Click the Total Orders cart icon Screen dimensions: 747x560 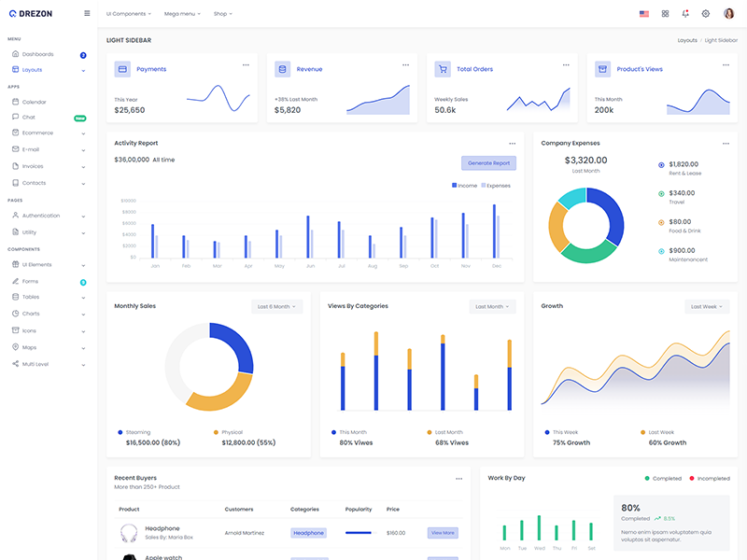[x=443, y=69]
